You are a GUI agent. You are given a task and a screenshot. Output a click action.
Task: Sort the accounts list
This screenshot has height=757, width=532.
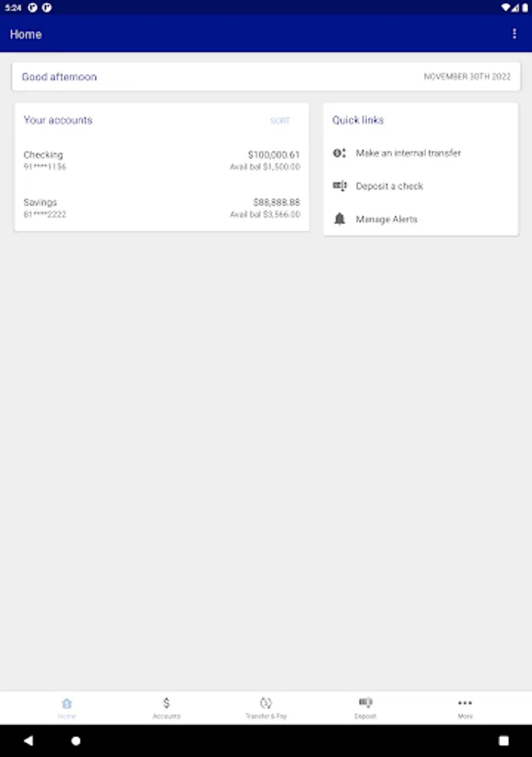coord(280,121)
